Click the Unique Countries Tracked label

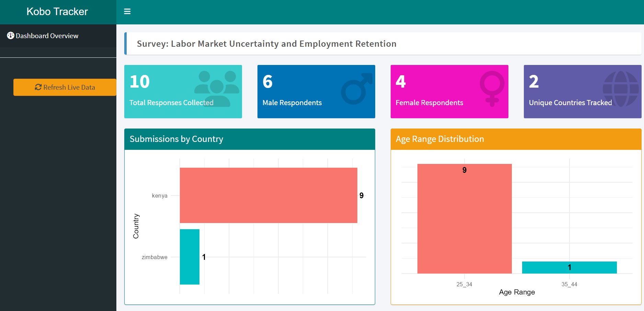(570, 103)
